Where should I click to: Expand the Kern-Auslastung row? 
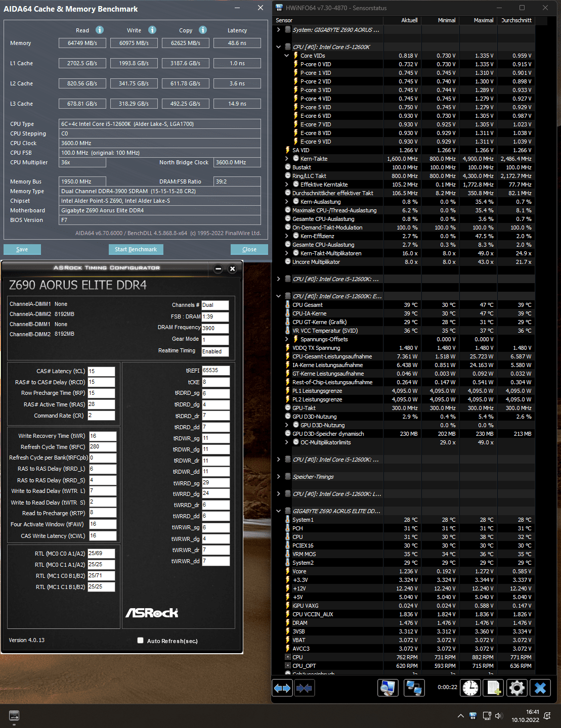pyautogui.click(x=287, y=202)
